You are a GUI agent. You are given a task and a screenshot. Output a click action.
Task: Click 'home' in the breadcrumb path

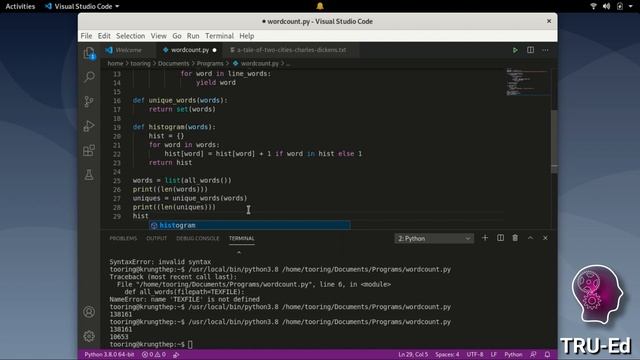115,64
